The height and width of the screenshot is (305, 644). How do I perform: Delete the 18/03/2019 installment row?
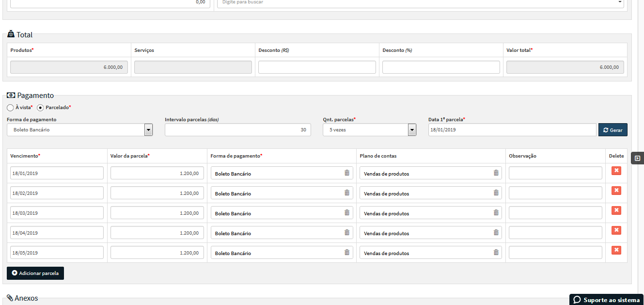(x=616, y=210)
